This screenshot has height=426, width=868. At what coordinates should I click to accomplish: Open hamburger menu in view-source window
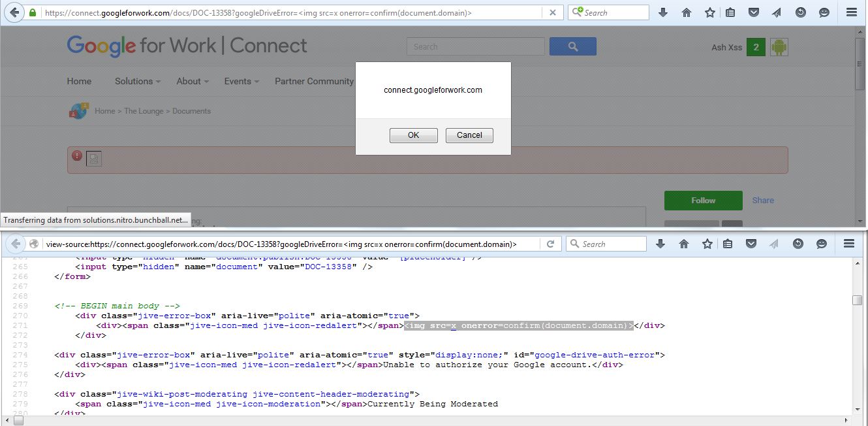pyautogui.click(x=849, y=244)
